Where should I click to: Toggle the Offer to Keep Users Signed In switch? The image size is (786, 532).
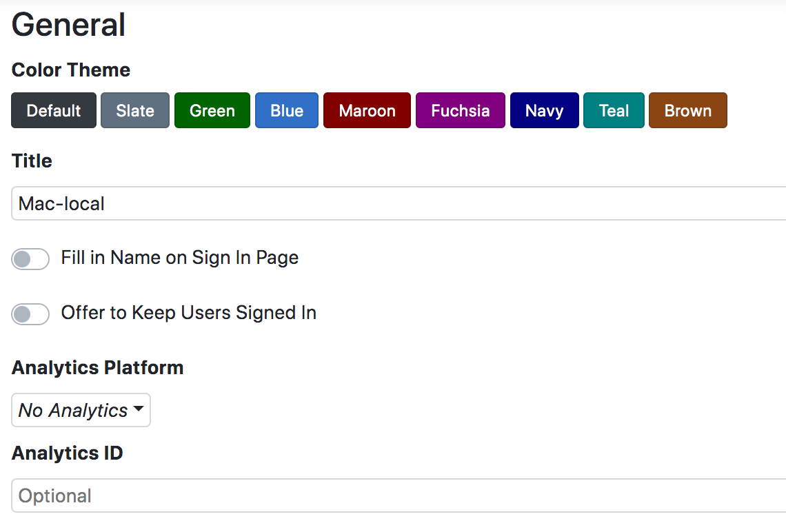coord(30,314)
